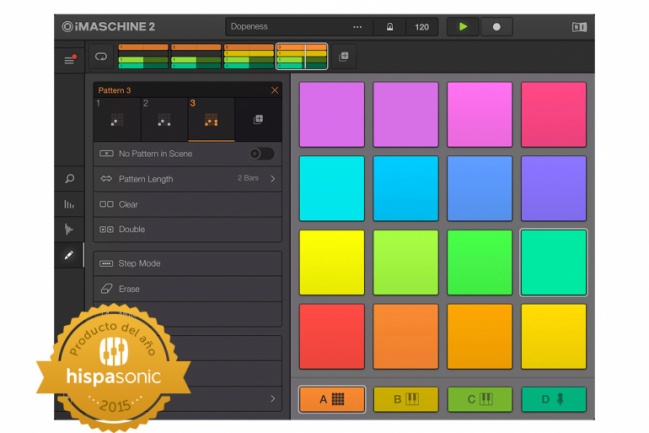
Task: Select group B keyboard tab
Action: point(406,399)
